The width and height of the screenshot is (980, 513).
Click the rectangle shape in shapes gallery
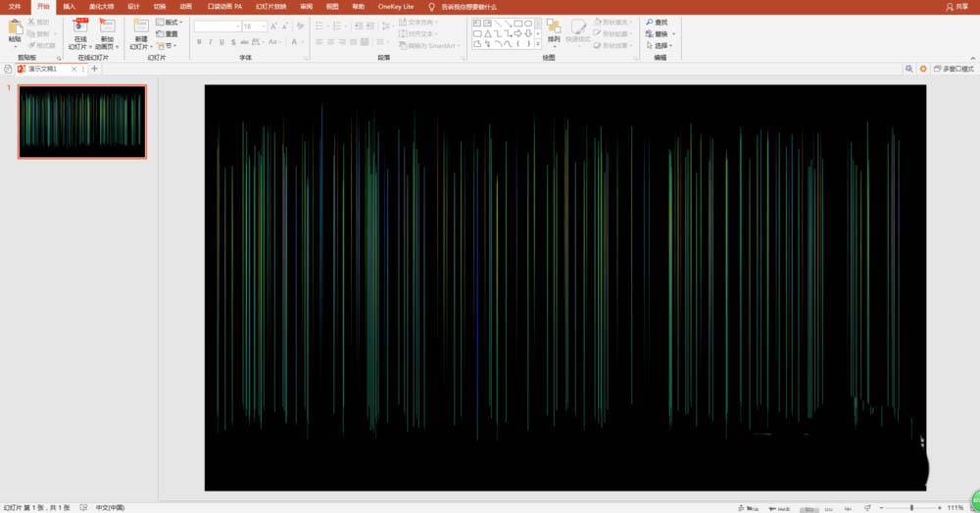518,24
